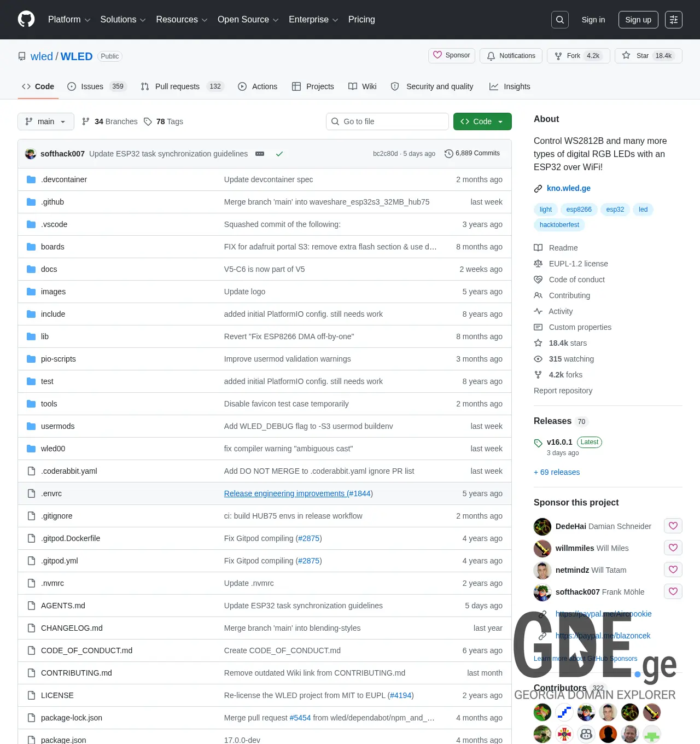Open the + 69 releases link
This screenshot has width=700, height=744.
point(557,472)
